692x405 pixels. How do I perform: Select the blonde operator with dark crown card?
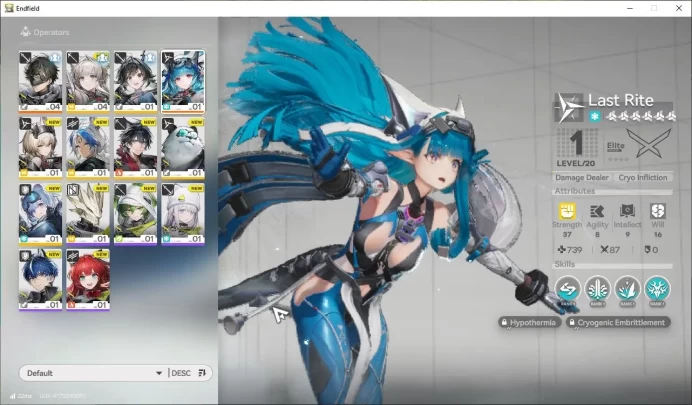pyautogui.click(x=40, y=147)
